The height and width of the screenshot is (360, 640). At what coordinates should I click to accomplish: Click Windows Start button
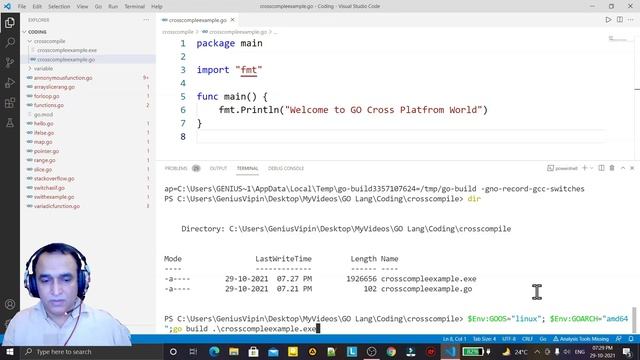coord(10,352)
